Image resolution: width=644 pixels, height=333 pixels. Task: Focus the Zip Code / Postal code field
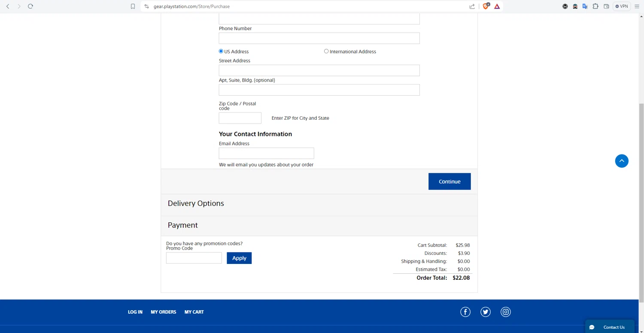(x=240, y=118)
